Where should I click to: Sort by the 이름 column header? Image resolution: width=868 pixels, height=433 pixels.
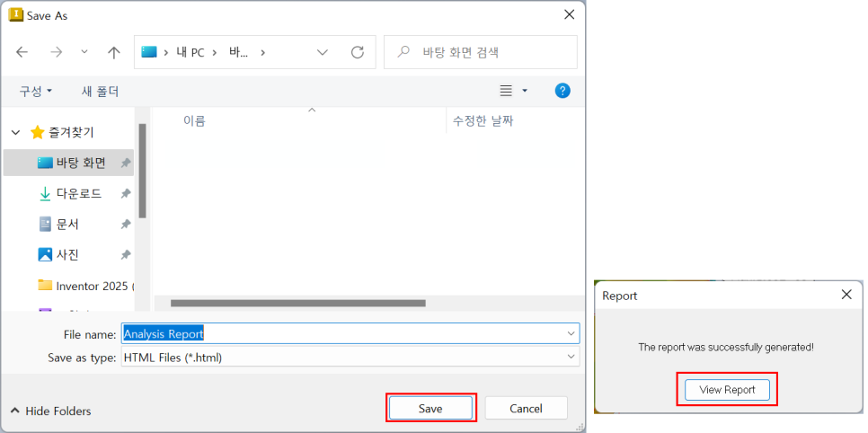(194, 120)
